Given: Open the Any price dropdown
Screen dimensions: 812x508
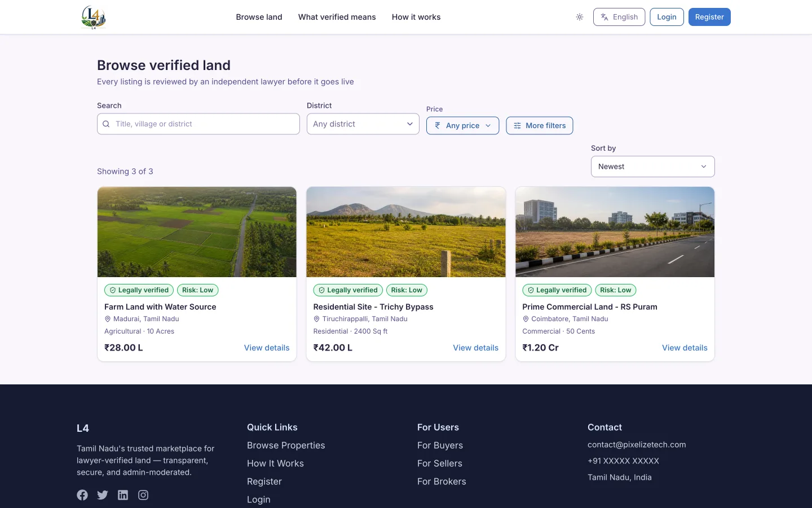Looking at the screenshot, I should (462, 125).
